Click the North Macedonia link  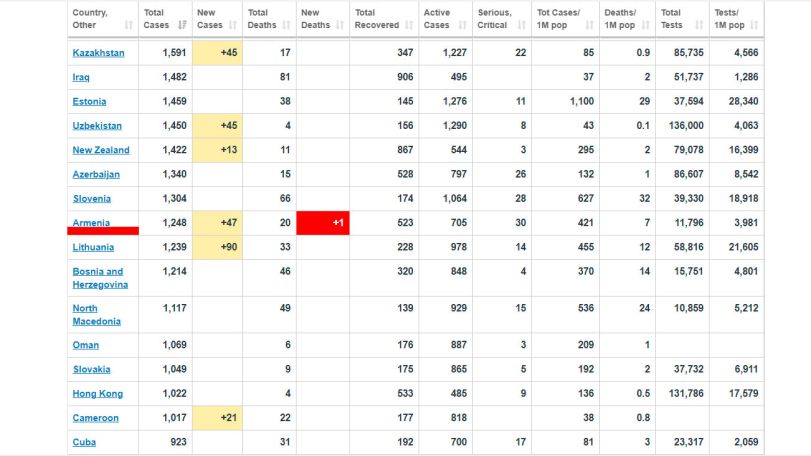96,314
